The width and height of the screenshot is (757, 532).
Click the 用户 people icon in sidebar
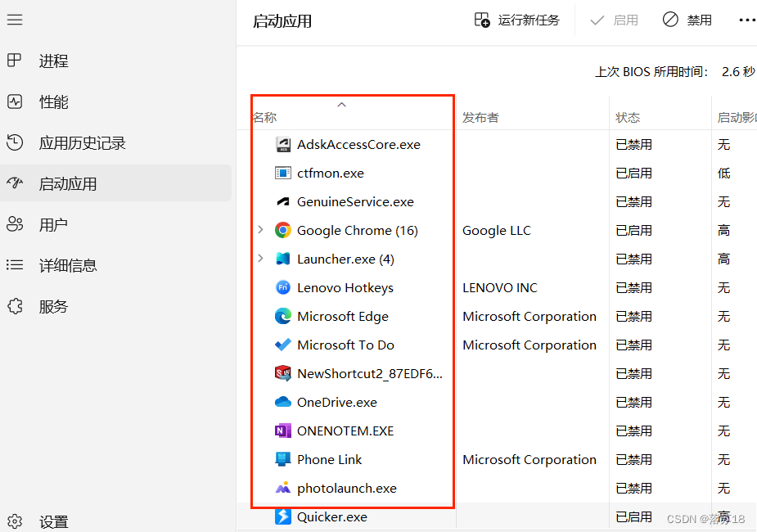pos(15,224)
